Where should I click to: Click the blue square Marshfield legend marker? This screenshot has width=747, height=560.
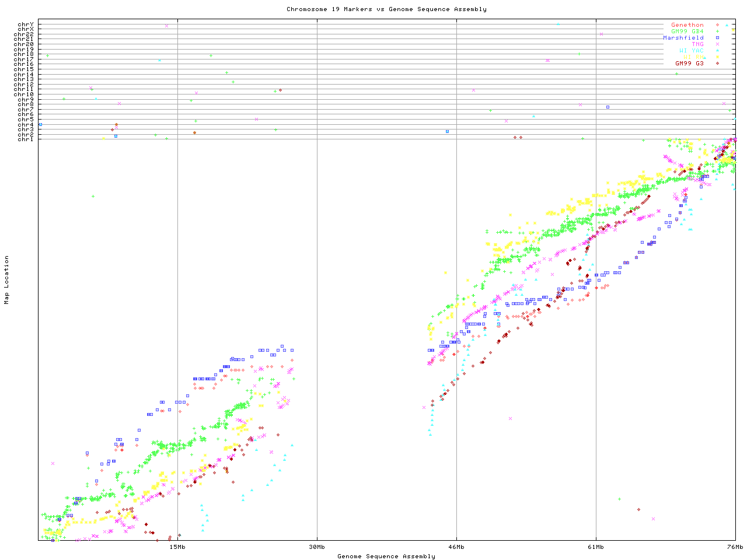click(x=717, y=38)
